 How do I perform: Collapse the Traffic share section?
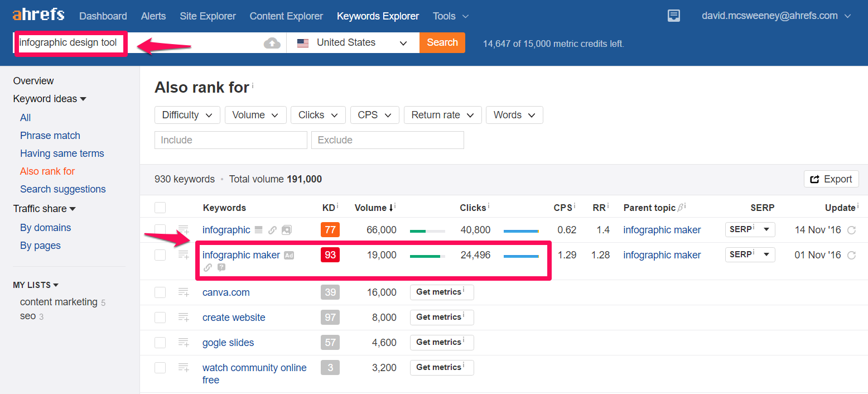(45, 209)
